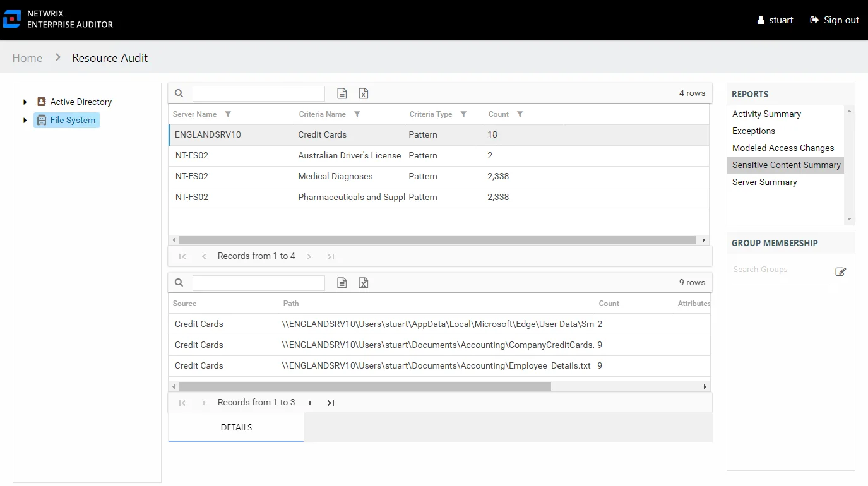Open the DETAILS tab

tap(236, 427)
